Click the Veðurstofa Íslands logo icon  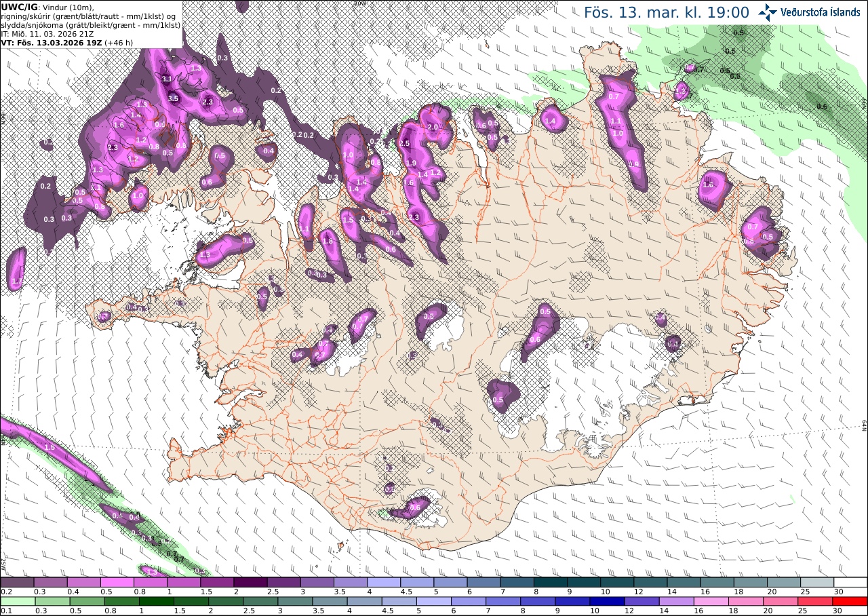click(768, 12)
